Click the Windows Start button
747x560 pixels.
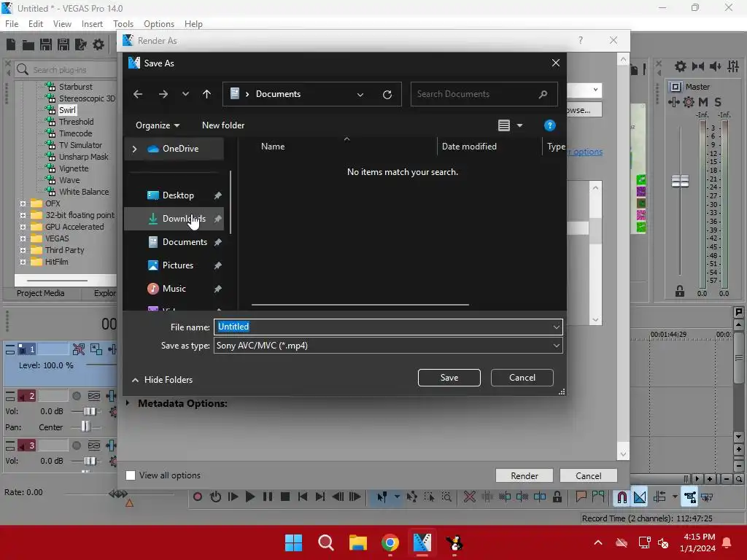293,542
